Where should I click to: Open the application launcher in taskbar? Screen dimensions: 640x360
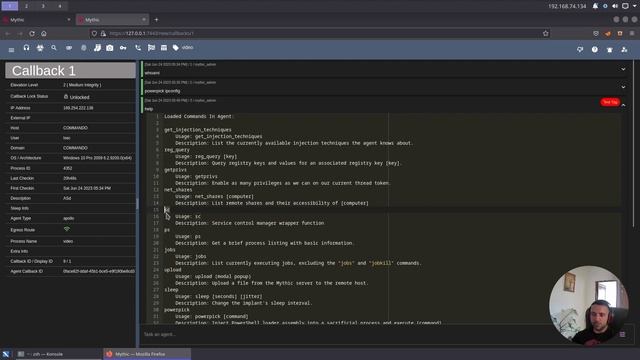(6, 354)
